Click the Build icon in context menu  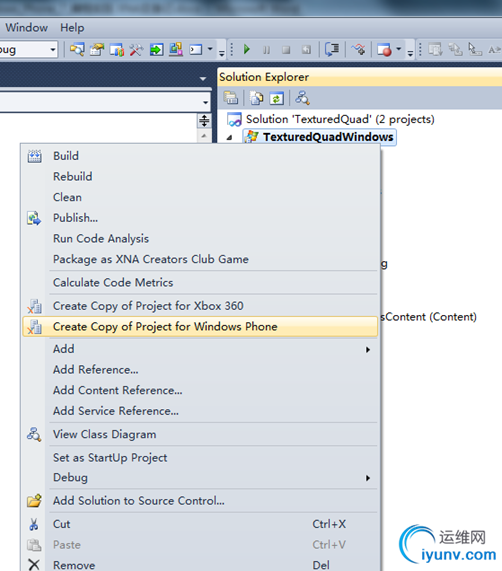(x=35, y=156)
